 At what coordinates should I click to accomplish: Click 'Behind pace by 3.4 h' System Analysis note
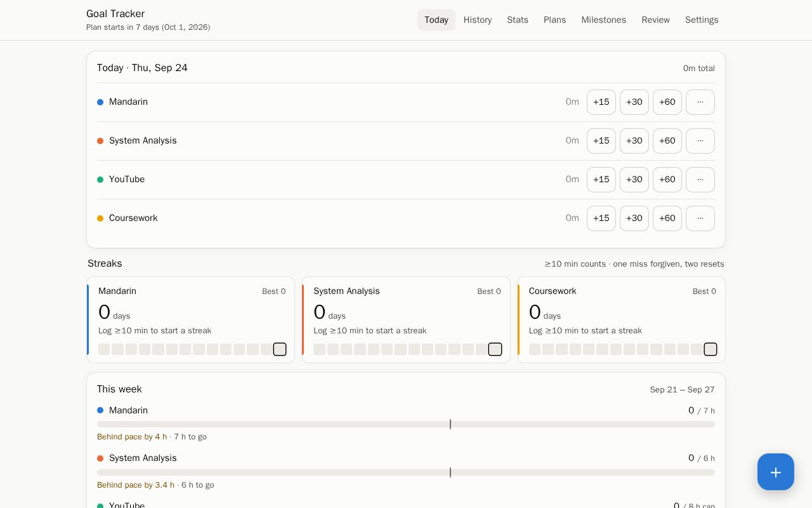pyautogui.click(x=136, y=485)
